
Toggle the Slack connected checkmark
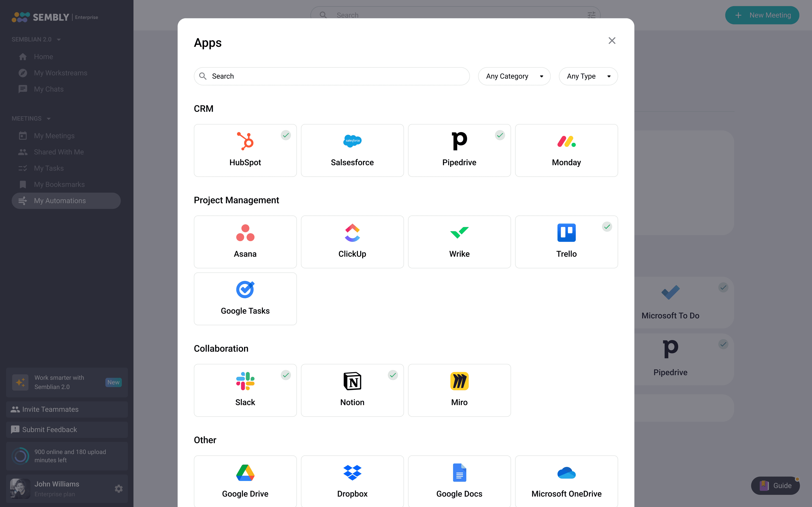point(285,375)
